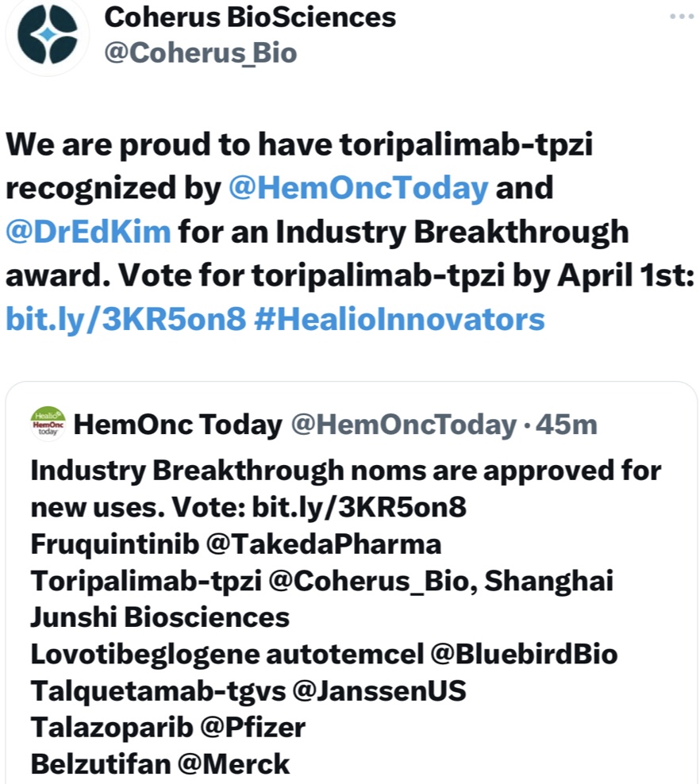This screenshot has height=784, width=700.
Task: Click the @TakedaPharma mention
Action: [310, 545]
